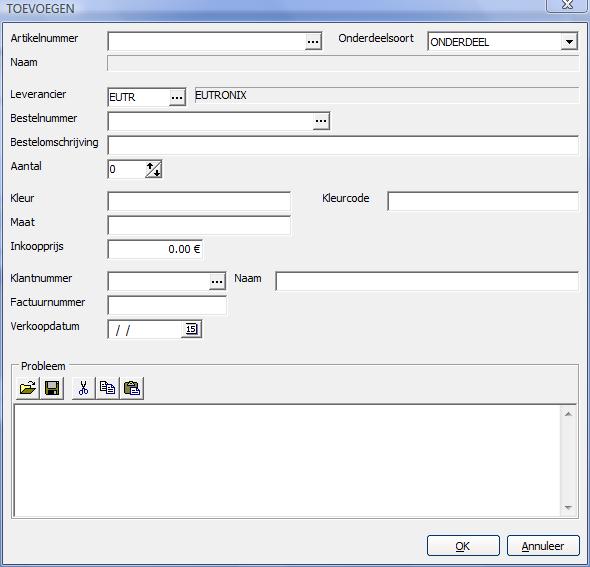The height and width of the screenshot is (567, 590).
Task: Select the Inkoopprijs price field
Action: point(155,249)
